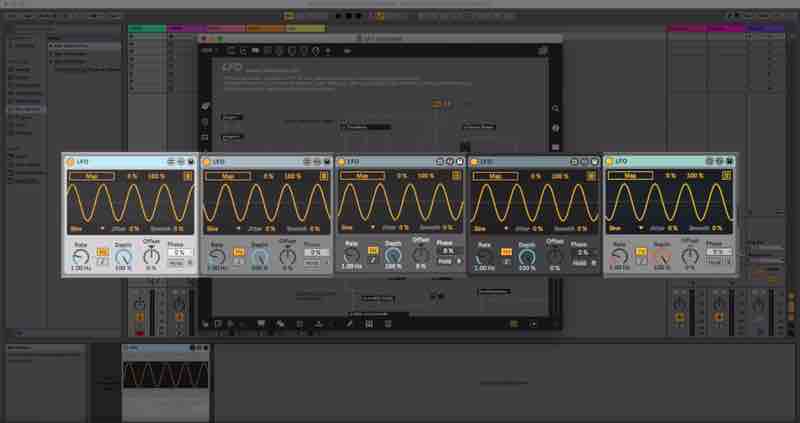The height and width of the screenshot is (423, 800).
Task: Click save preset icon in fourth dark LFO title bar
Action: [594, 162]
